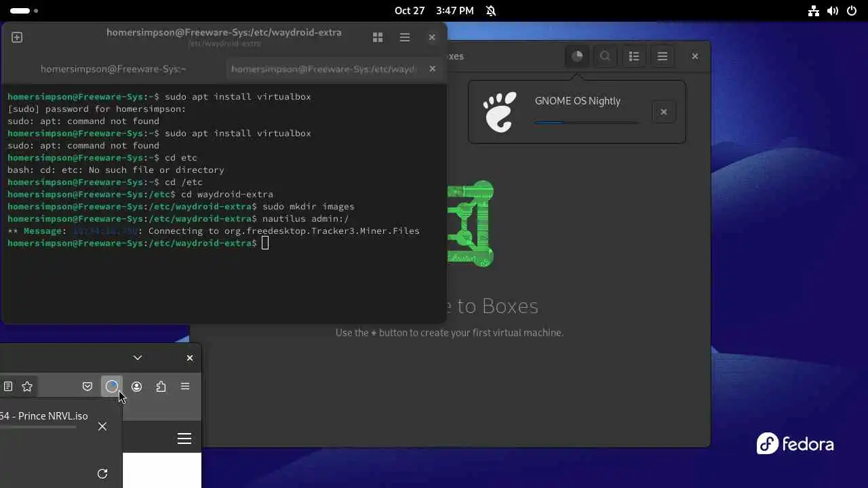Click the '[sudo] password for homersimpson:' line
The image size is (868, 488).
[x=97, y=108]
